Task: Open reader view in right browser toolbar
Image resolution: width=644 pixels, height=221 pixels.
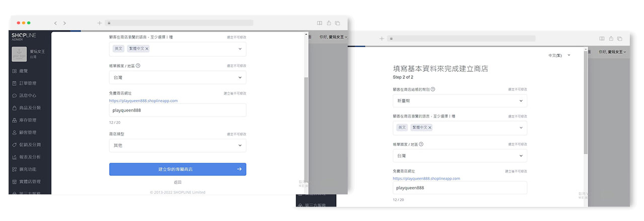Action: 602,38
